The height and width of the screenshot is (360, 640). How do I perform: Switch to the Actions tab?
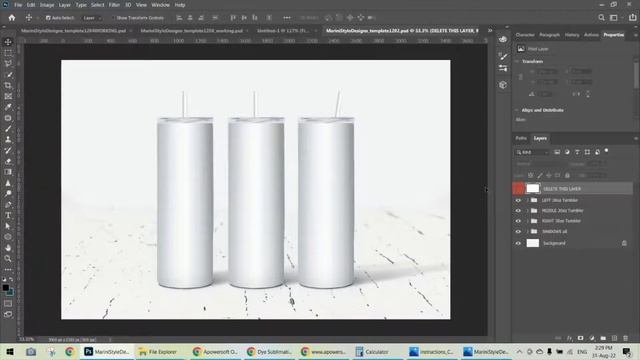(591, 35)
